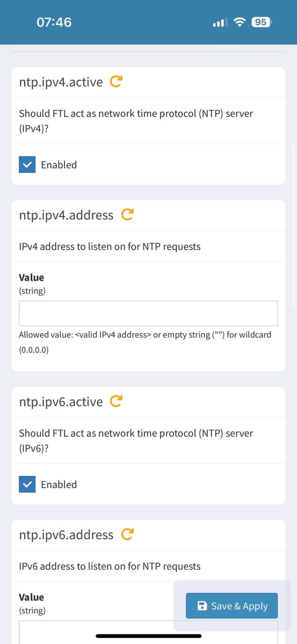
Task: Reset ntp.ipv6.active using orange arrow icon
Action: [x=116, y=401]
